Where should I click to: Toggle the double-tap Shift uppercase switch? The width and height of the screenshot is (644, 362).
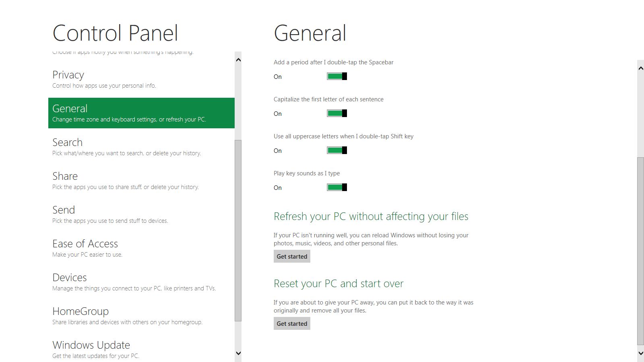tap(337, 150)
